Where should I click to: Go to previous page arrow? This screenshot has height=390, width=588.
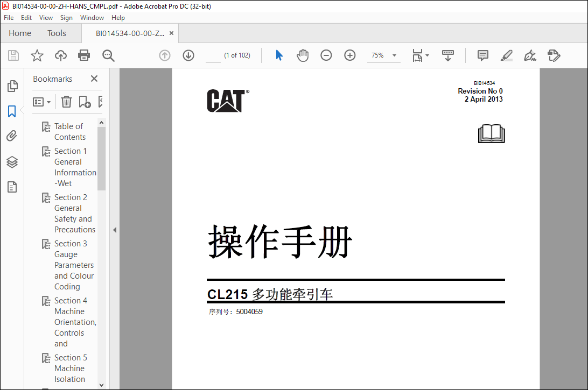tap(165, 55)
